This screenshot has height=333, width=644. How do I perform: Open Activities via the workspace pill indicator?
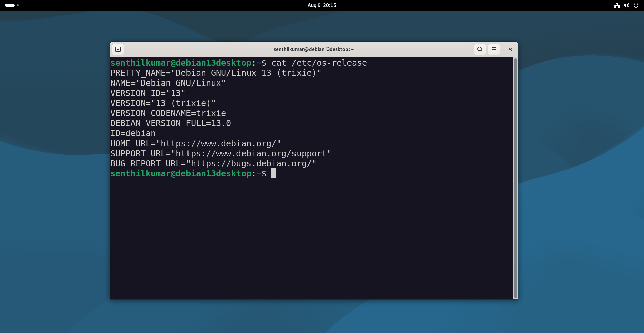coord(10,5)
